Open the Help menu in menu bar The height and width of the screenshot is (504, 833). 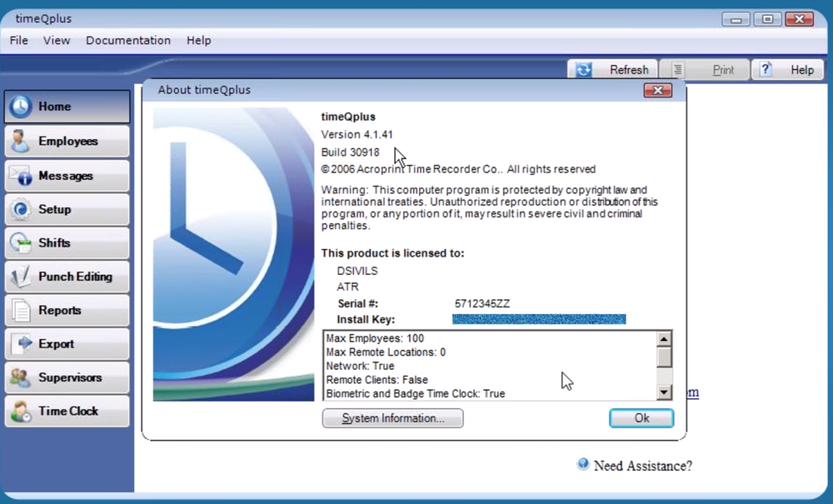click(x=199, y=40)
